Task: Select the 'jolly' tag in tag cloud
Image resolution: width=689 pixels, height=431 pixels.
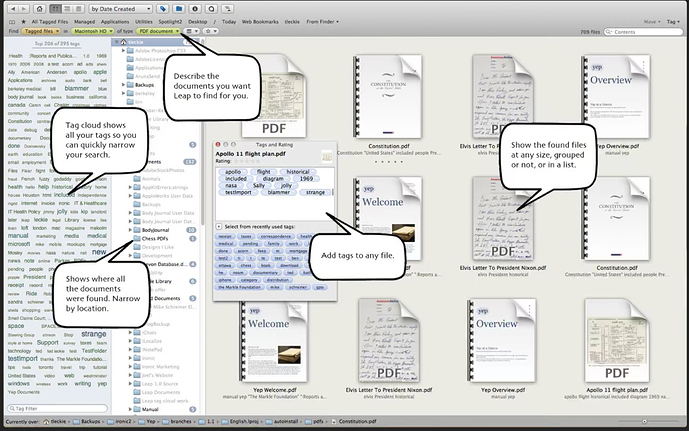Action: pyautogui.click(x=62, y=211)
